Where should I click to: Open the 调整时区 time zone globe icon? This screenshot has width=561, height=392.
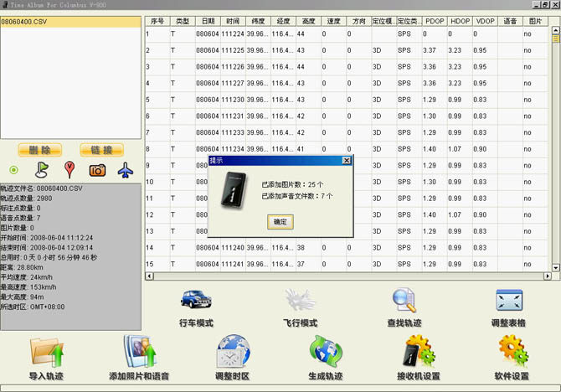point(234,351)
